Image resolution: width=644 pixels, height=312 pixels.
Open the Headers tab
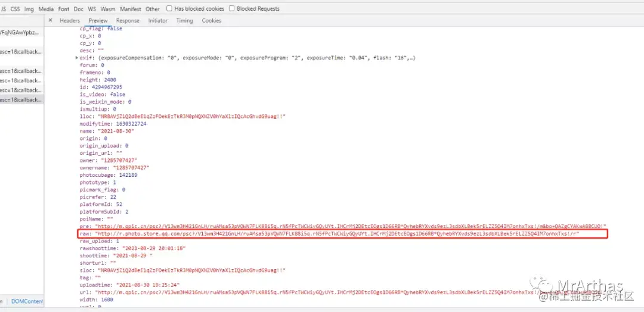pos(70,20)
